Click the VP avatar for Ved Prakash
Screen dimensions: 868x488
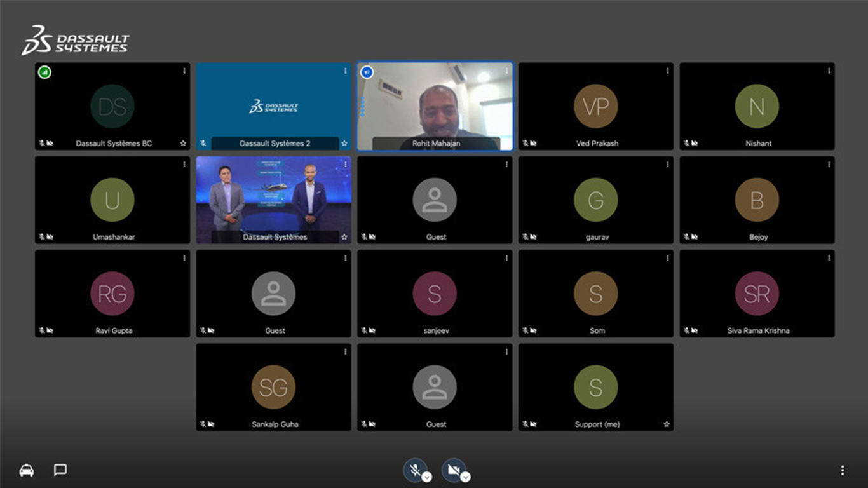click(x=595, y=106)
